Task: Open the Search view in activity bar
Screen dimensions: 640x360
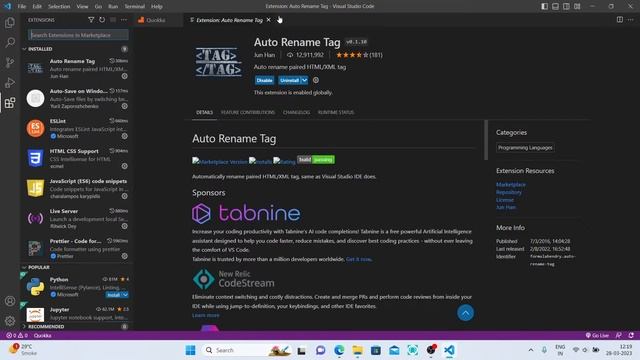Action: (x=10, y=42)
